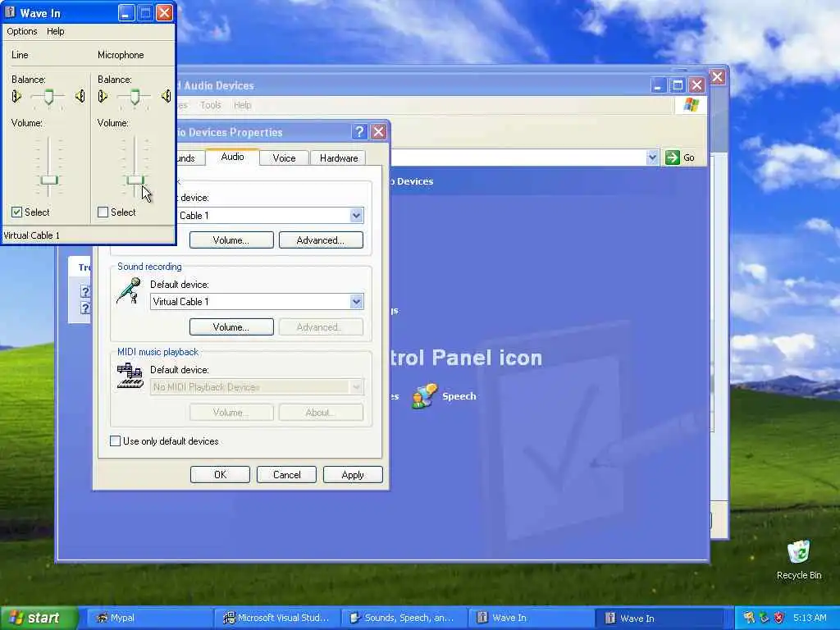
Task: Open the Tools menu in Control Panel window
Action: 211,105
